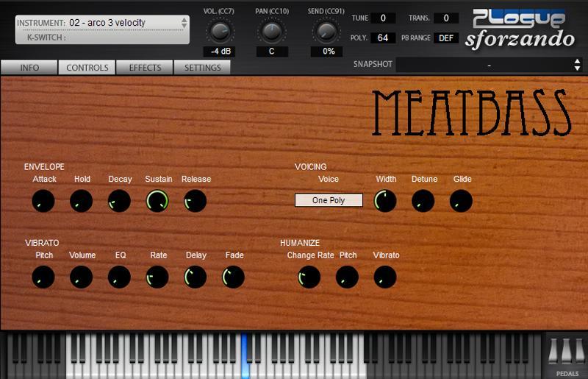The image size is (588, 379).
Task: Switch to the CONTROLS tab
Action: point(87,68)
